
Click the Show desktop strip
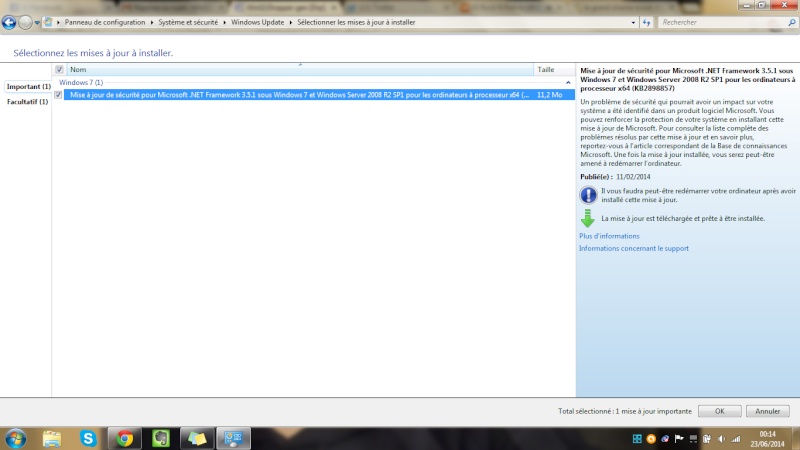pos(796,439)
